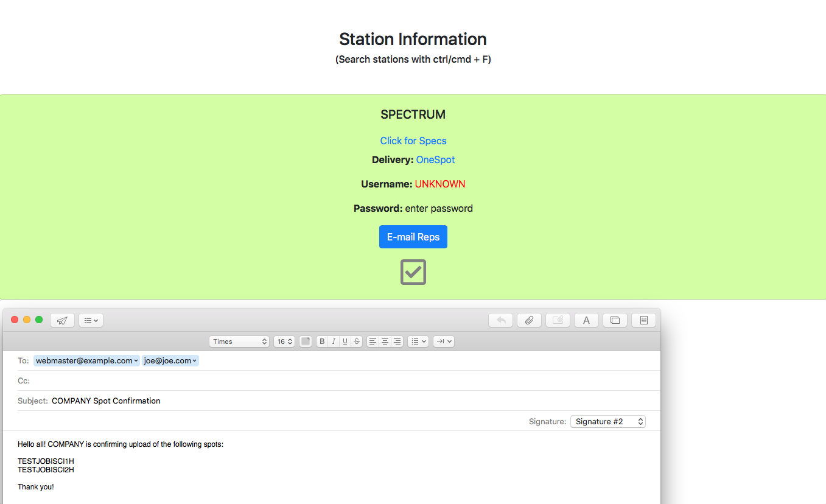826x504 pixels.
Task: Send the email with the paper plane icon
Action: click(x=62, y=320)
